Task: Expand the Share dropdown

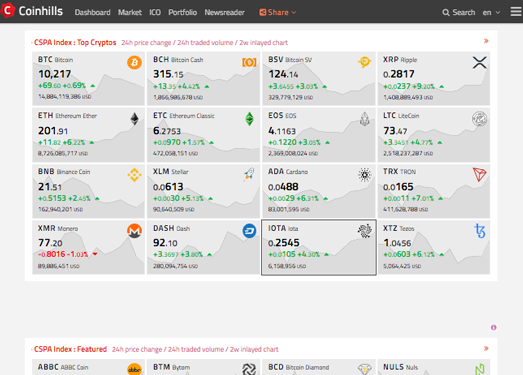Action: click(x=278, y=12)
